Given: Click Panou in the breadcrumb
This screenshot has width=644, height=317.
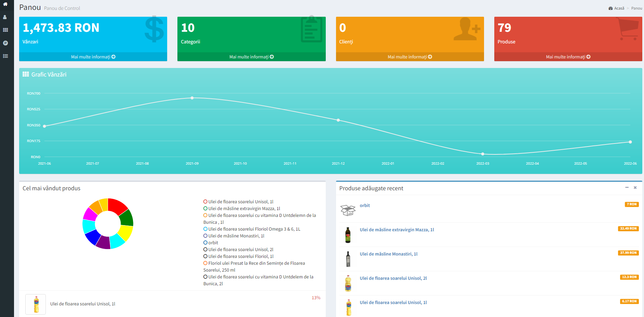Looking at the screenshot, I should (636, 8).
